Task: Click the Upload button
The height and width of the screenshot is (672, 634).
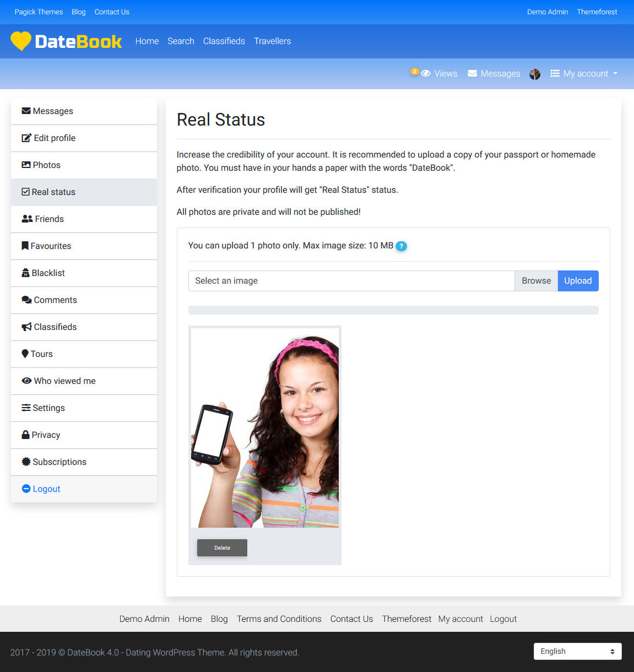Action: (x=578, y=281)
